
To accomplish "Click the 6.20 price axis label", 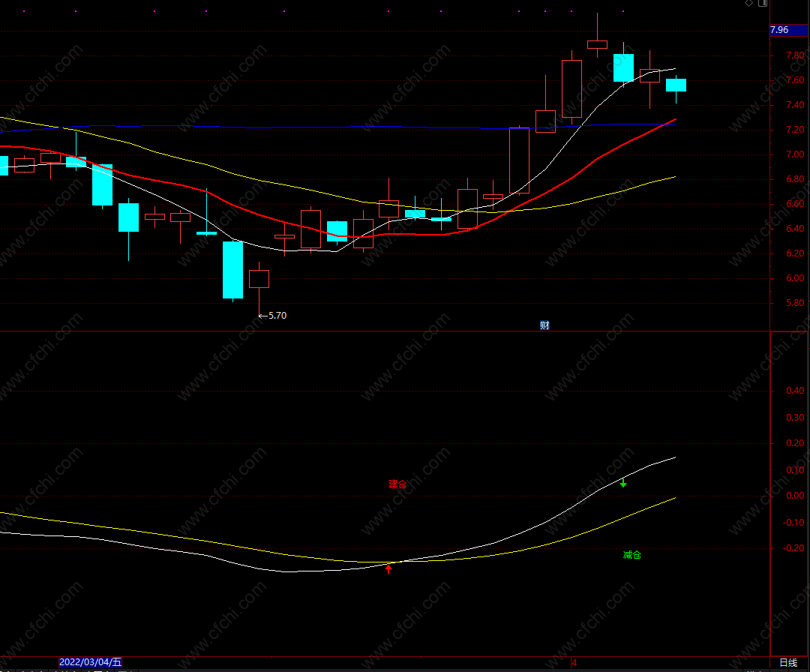I will (795, 253).
